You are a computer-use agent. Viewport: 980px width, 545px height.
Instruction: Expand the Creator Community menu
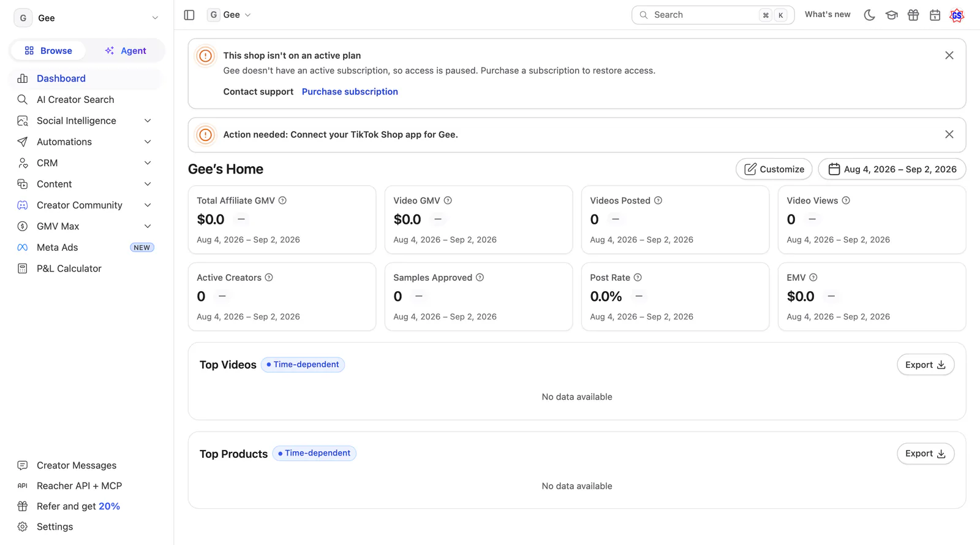pos(86,205)
